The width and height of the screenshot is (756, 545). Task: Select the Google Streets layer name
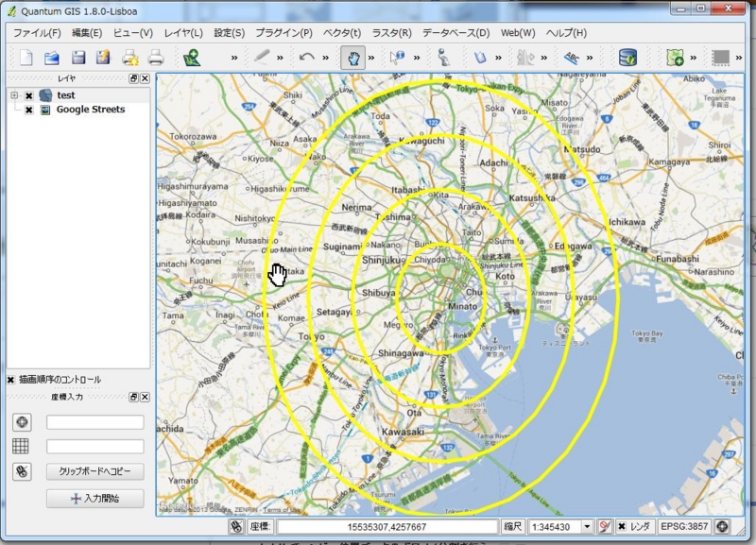(x=91, y=110)
